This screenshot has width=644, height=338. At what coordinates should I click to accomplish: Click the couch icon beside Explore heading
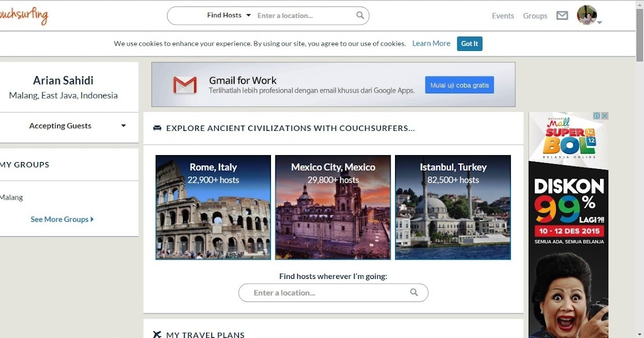coord(157,128)
